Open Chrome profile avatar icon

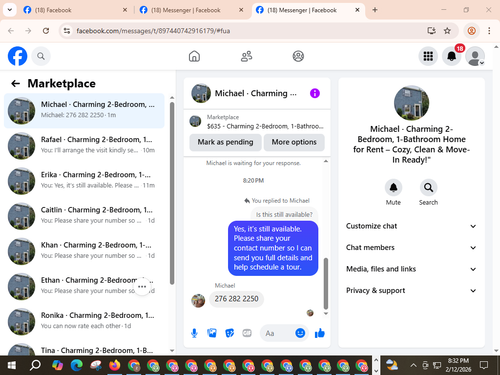pyautogui.click(x=471, y=31)
